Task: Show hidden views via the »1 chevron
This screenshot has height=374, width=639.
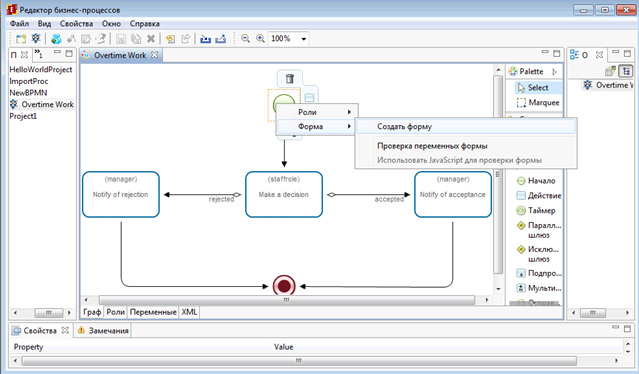Action: click(x=38, y=53)
